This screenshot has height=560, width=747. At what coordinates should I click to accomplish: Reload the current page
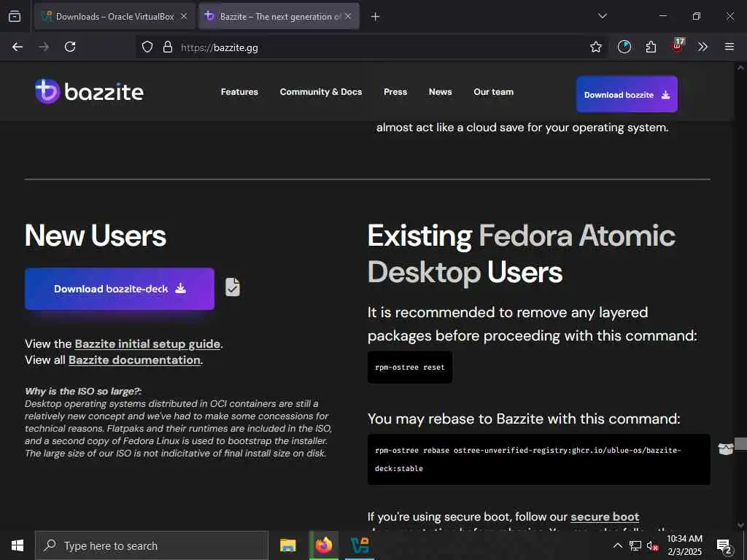pyautogui.click(x=70, y=47)
